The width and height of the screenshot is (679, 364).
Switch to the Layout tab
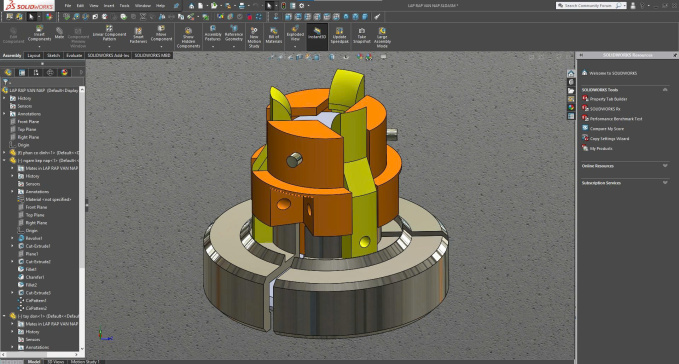click(x=34, y=55)
